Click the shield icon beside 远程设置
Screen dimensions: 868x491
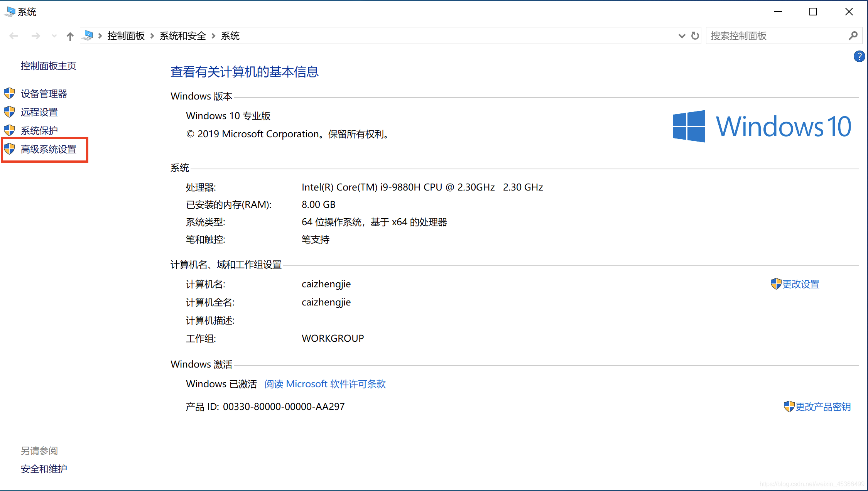coord(9,112)
